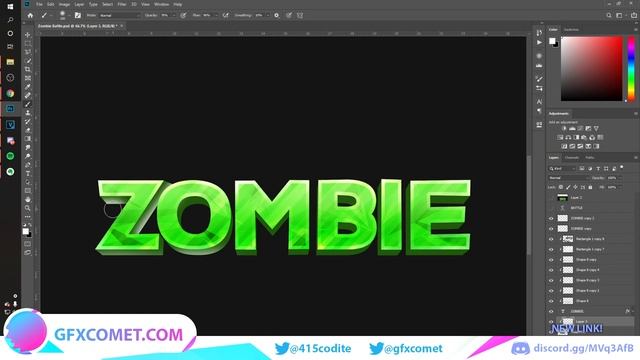Screen dimensions: 640x360
Task: Toggle pressure for size
Action: tap(289, 16)
